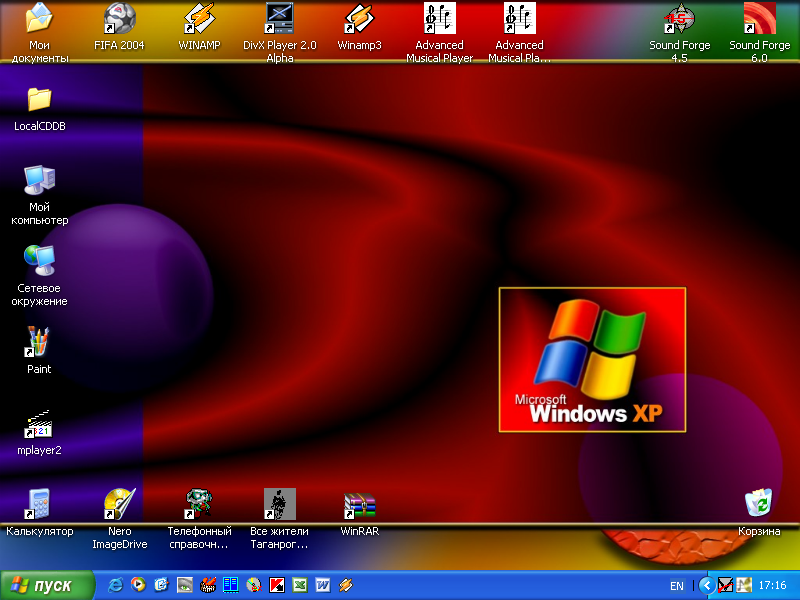Select the Nero ImageDrive icon

click(x=119, y=504)
